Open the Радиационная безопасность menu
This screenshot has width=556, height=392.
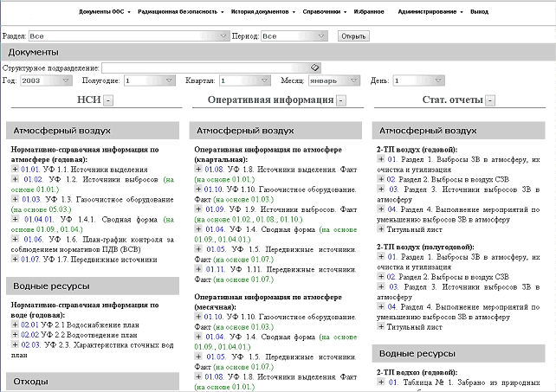coord(180,12)
